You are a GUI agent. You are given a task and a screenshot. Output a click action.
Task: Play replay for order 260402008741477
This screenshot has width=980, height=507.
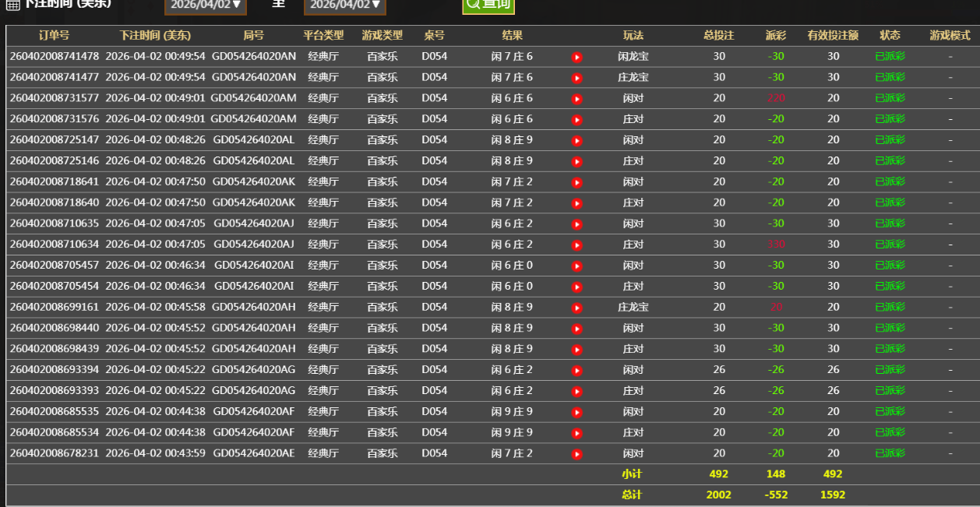(576, 78)
